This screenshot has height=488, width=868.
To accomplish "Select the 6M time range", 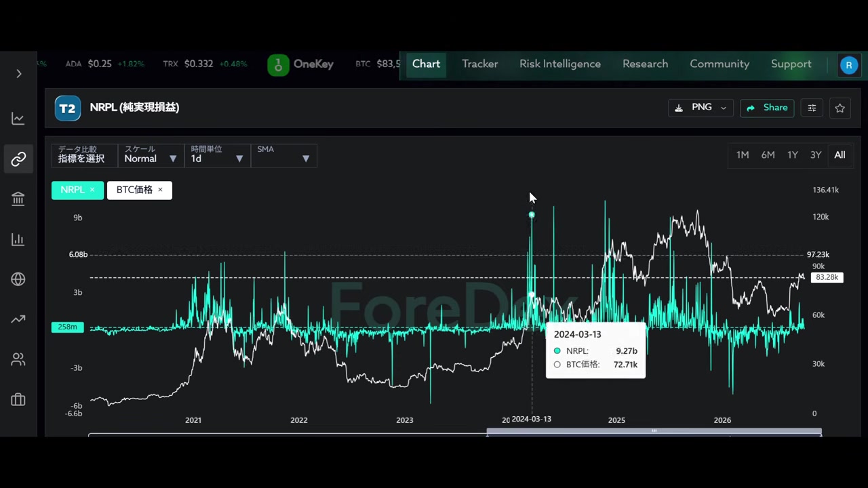I will 768,155.
